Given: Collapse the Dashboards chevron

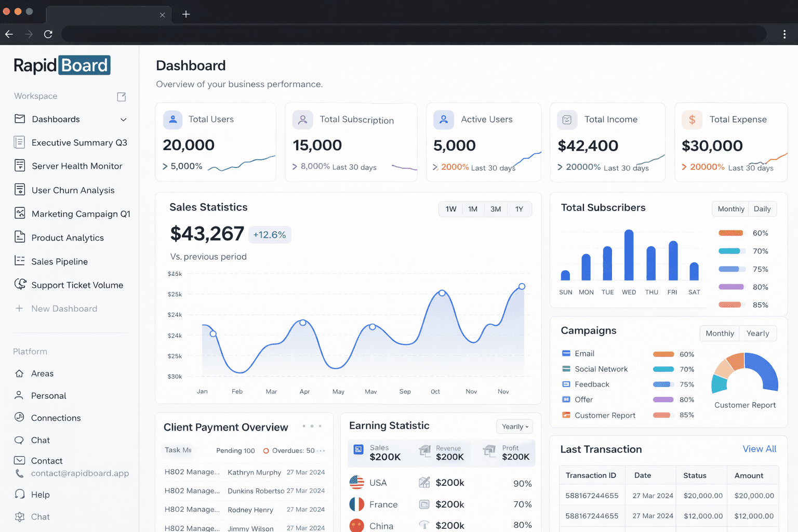Looking at the screenshot, I should click(x=124, y=119).
